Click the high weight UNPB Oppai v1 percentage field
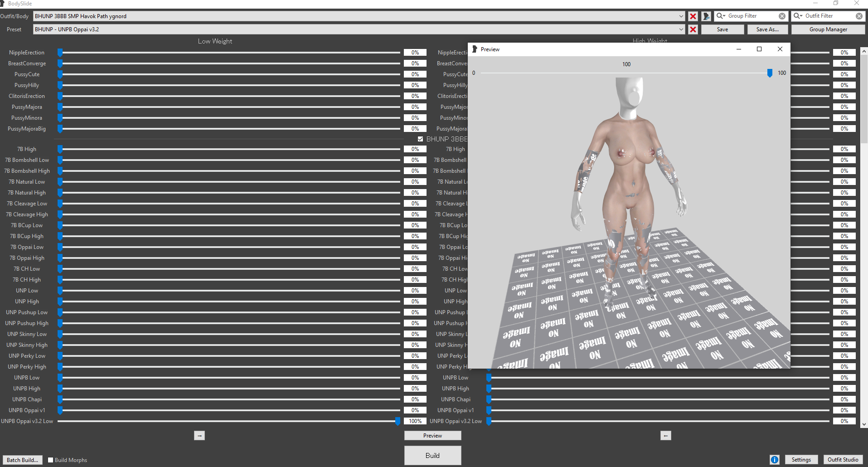Screen dimensions: 868x467 tap(844, 410)
